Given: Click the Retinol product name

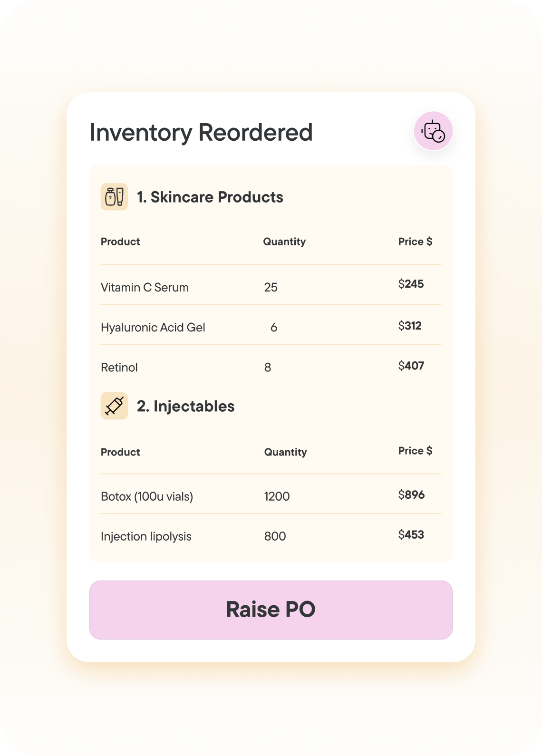Looking at the screenshot, I should pos(119,367).
